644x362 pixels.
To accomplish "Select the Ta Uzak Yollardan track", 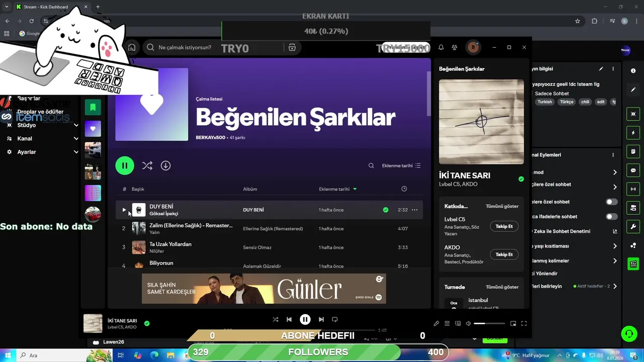I will pos(170,244).
